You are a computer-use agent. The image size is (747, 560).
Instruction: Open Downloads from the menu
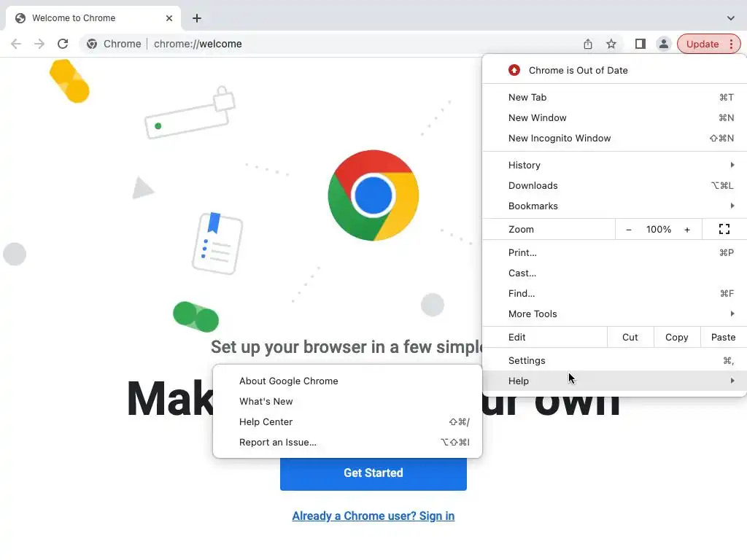(x=614, y=185)
